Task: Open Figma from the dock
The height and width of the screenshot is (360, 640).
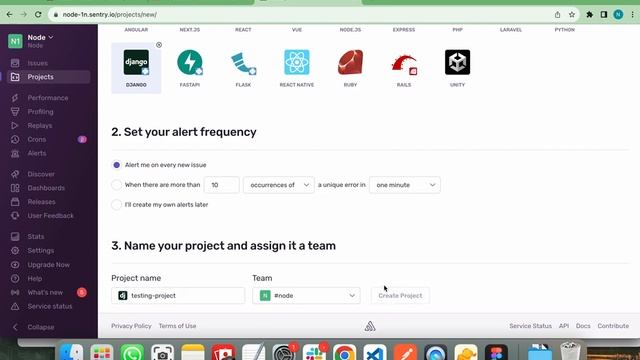Action: pos(496,353)
